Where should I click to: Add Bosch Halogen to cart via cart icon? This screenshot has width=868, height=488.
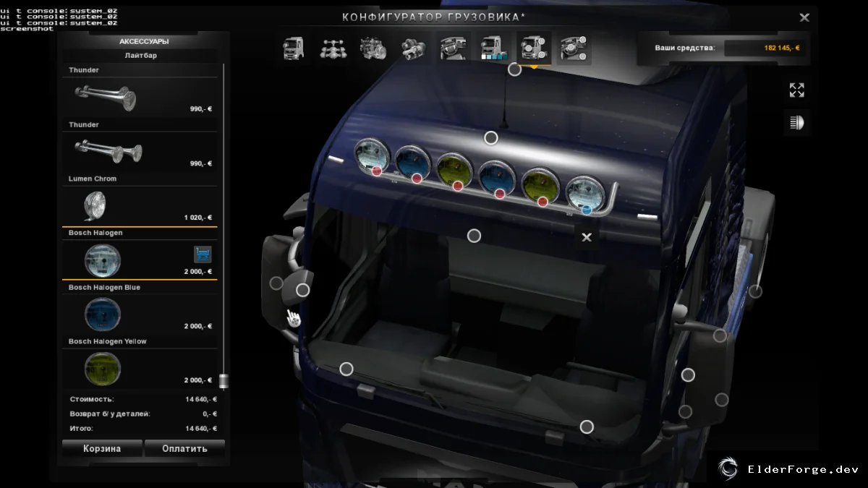pos(203,254)
